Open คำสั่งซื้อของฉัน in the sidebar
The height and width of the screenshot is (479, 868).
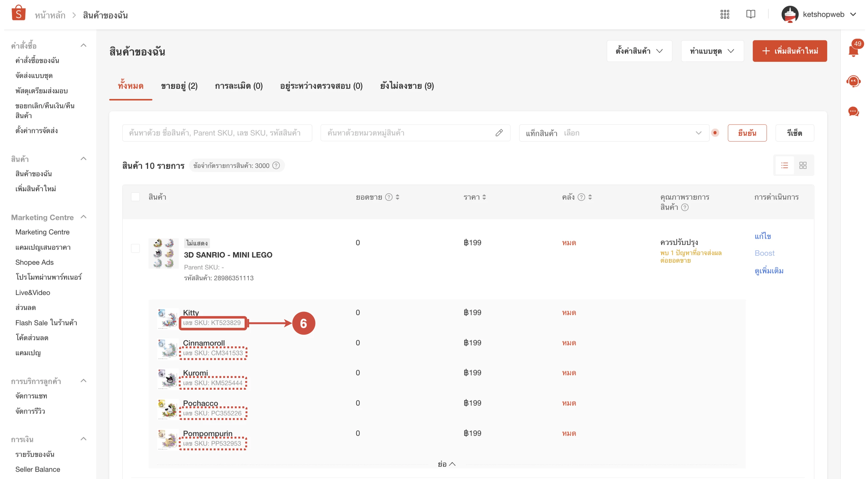click(37, 61)
